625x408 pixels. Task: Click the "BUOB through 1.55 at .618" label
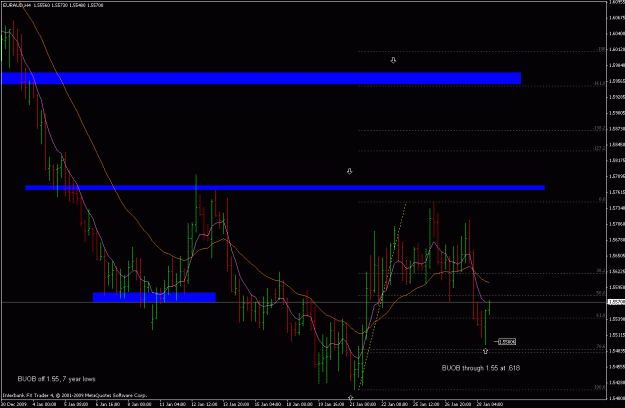pos(481,368)
